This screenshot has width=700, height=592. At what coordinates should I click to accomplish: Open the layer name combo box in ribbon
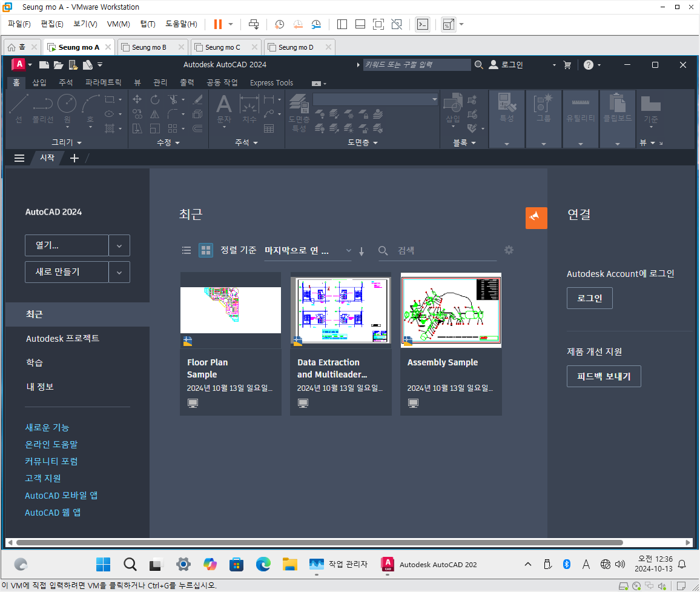point(375,99)
